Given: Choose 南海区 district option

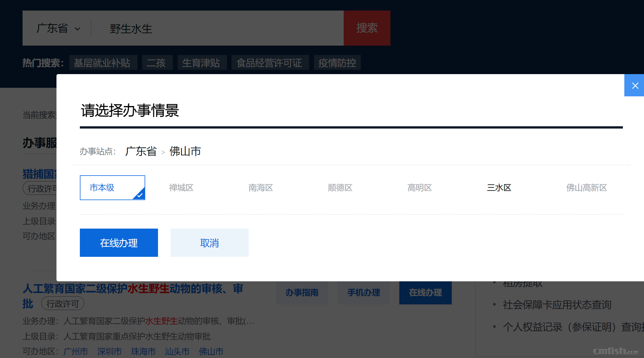Looking at the screenshot, I should point(261,188).
